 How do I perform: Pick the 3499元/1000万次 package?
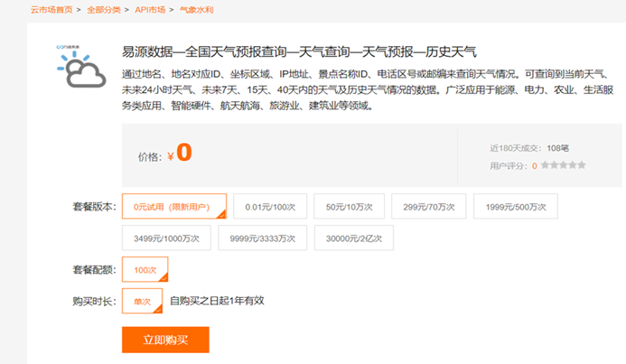pyautogui.click(x=166, y=238)
